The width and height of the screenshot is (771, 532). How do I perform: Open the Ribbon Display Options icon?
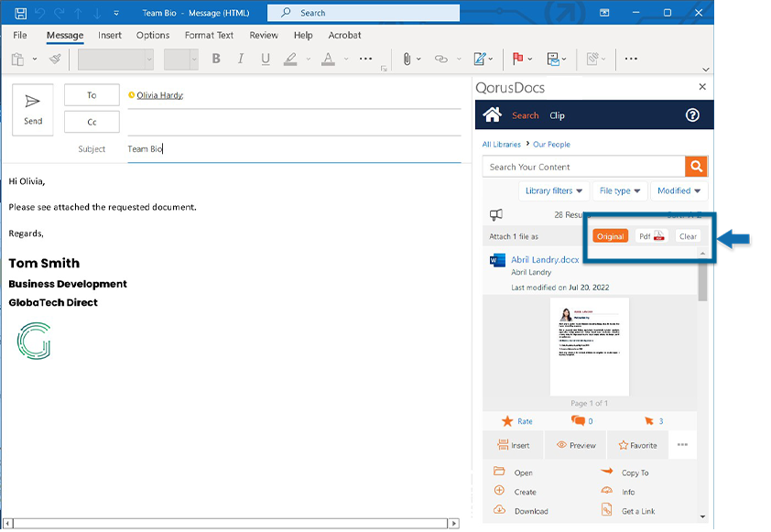[x=604, y=13]
